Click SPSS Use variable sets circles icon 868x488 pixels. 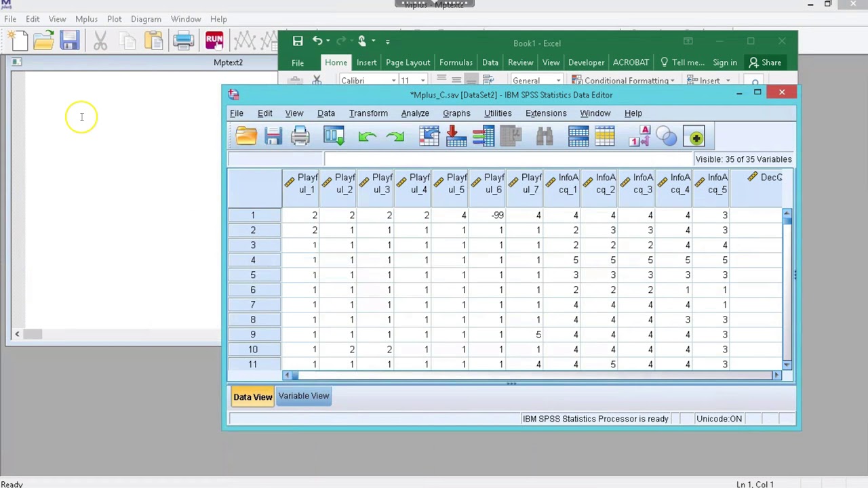point(667,137)
